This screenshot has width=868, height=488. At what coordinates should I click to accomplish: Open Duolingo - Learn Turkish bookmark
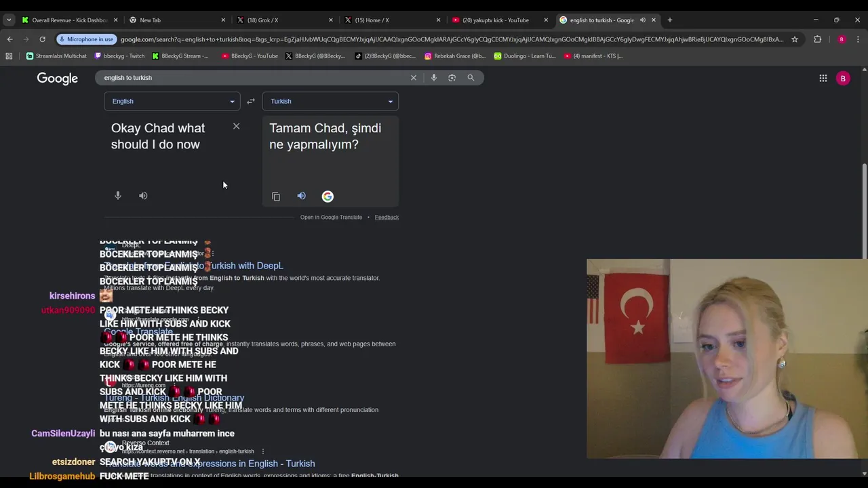coord(525,56)
